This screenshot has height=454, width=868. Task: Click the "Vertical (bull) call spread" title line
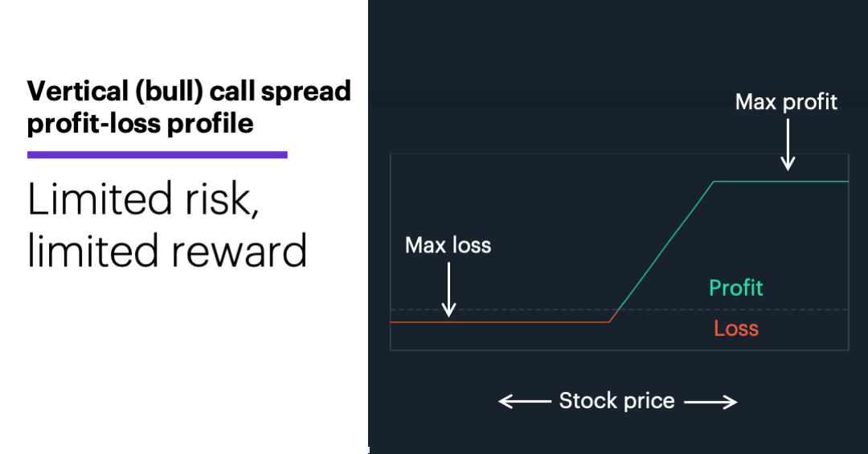[x=189, y=92]
